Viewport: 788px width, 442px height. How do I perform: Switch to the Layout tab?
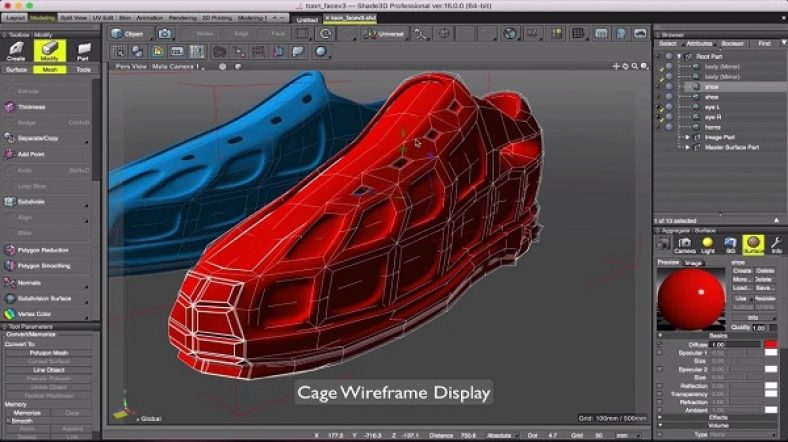point(15,18)
